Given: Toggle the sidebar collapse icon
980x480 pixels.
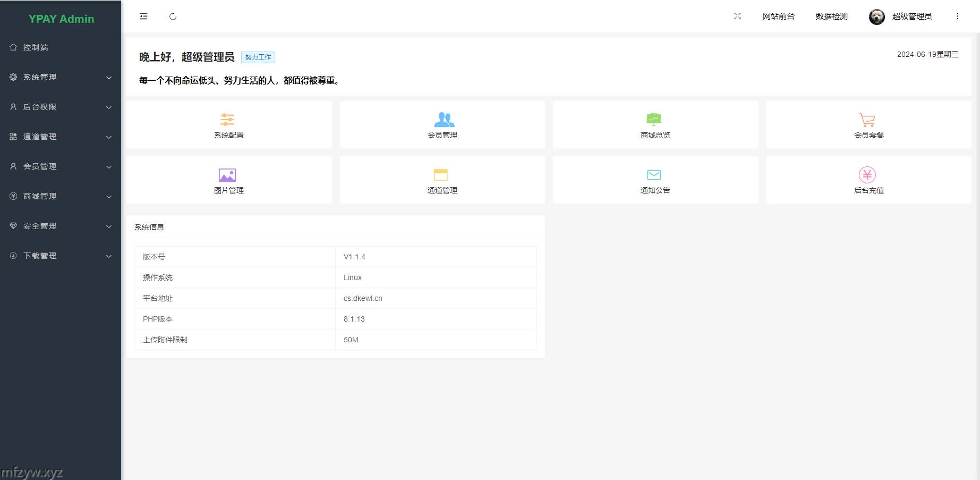Looking at the screenshot, I should (143, 16).
